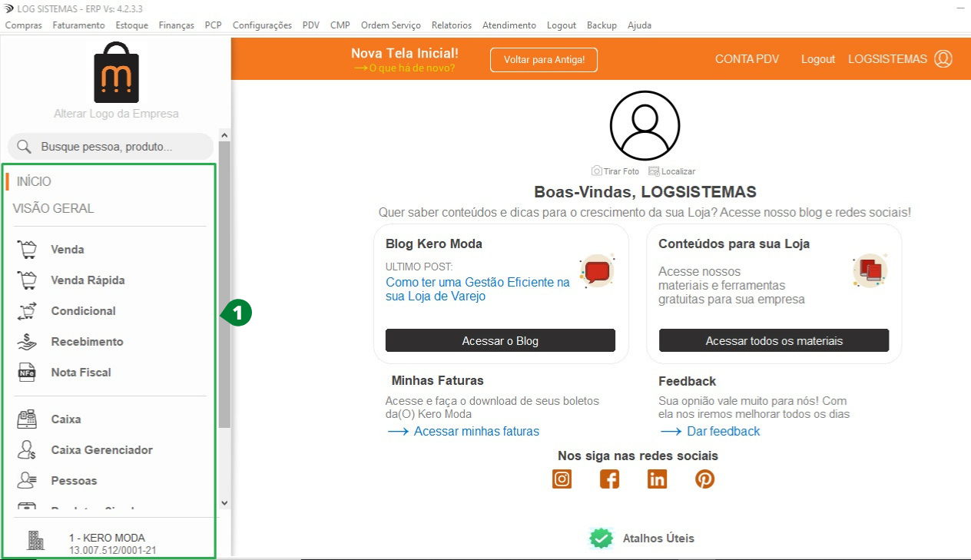Open the Backup menu
The image size is (971, 560).
click(x=601, y=25)
